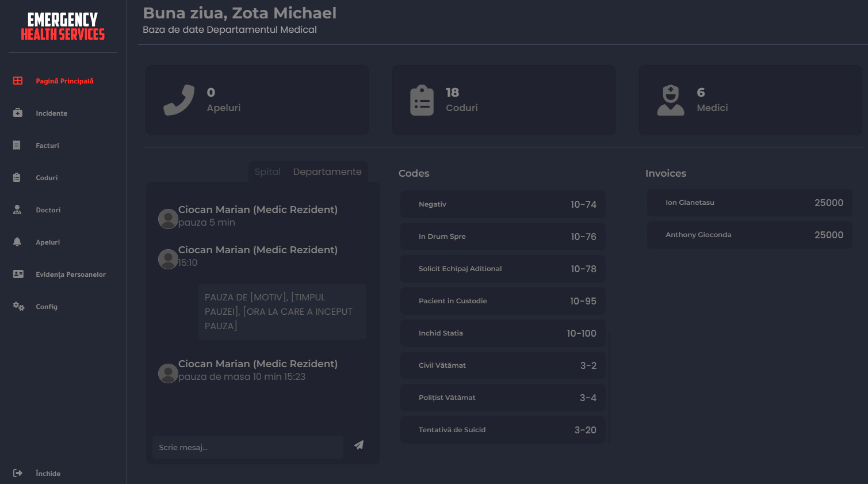Click the Pagină Principală grid icon
This screenshot has height=484, width=868.
coord(18,81)
